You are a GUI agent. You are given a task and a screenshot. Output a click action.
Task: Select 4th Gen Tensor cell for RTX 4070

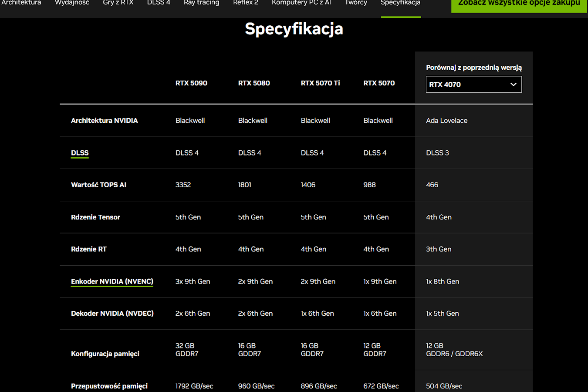click(439, 217)
